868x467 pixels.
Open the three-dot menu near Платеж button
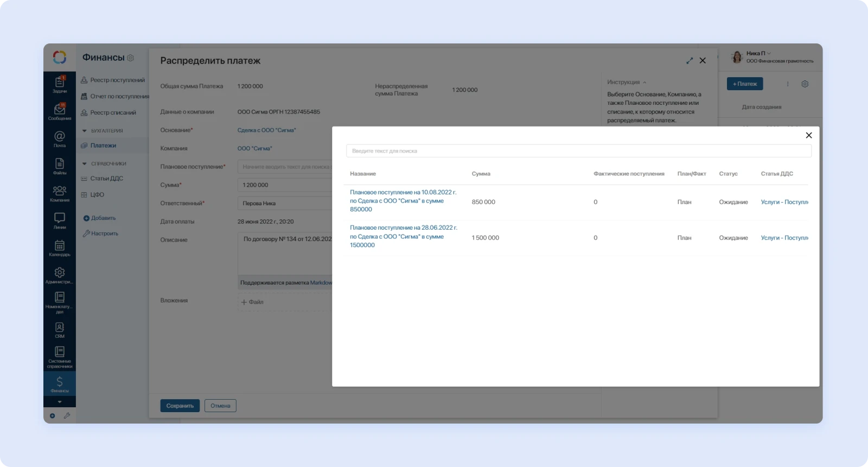[x=788, y=84]
